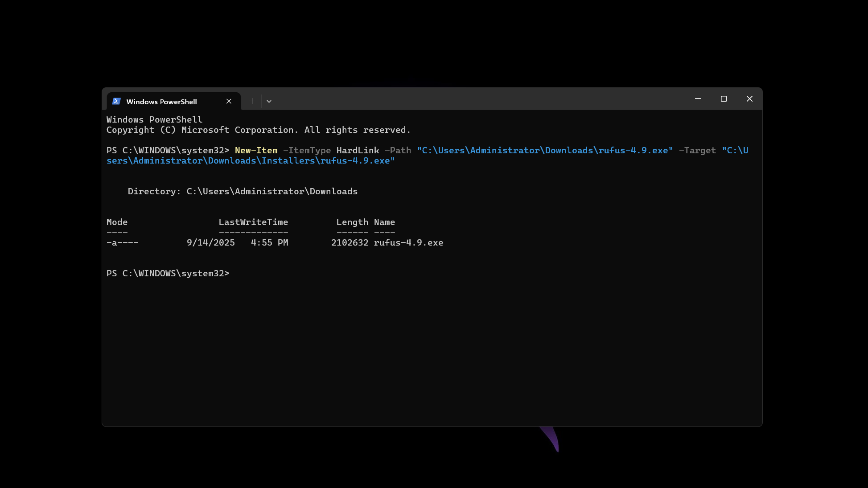Click the PowerShell icon on the tab

[x=116, y=101]
